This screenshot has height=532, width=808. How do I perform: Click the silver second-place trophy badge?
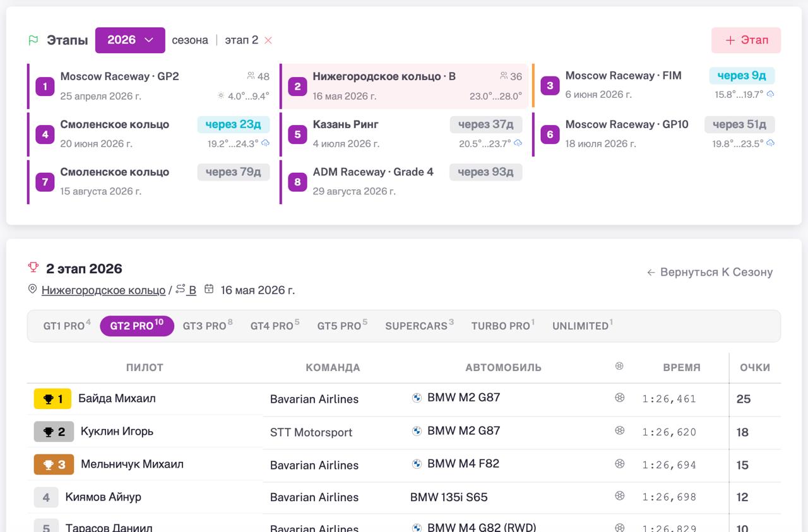point(54,432)
